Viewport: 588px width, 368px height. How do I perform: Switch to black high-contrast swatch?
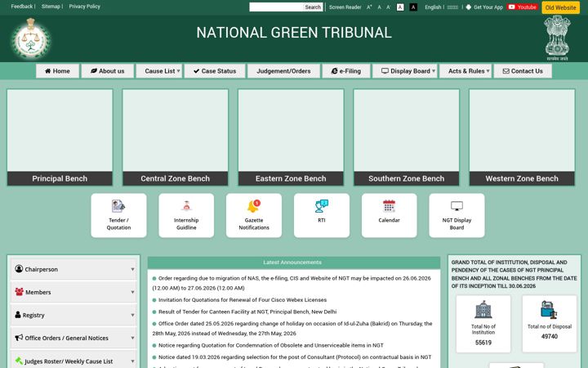(413, 7)
